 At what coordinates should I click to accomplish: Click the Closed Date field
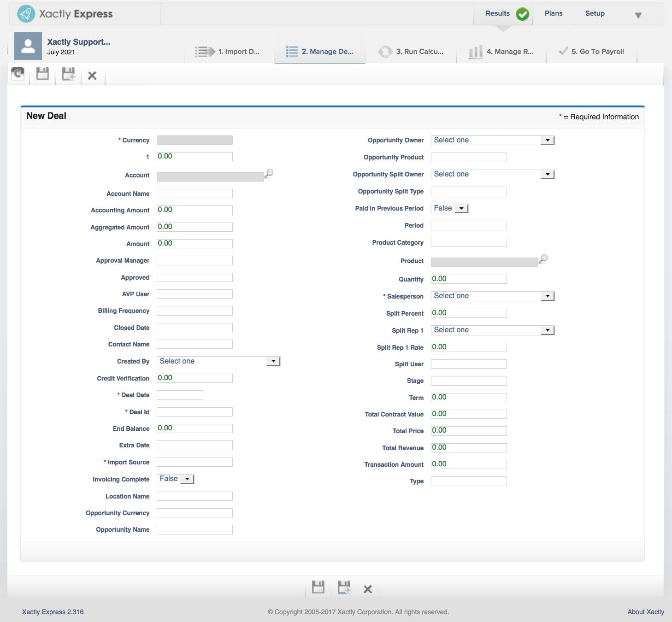195,328
